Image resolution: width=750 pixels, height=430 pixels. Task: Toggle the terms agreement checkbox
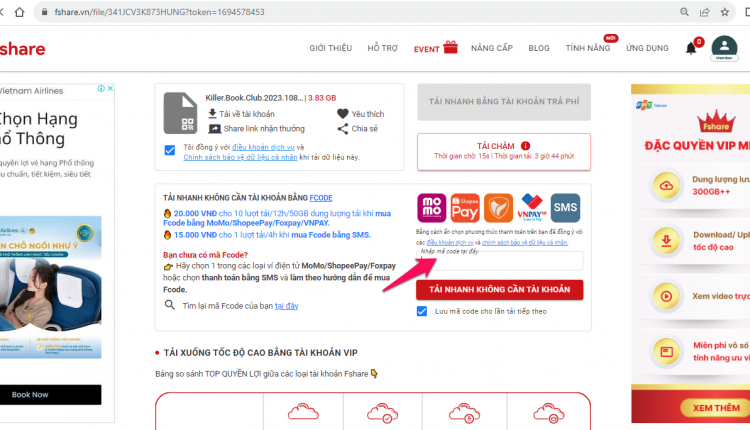[170, 150]
